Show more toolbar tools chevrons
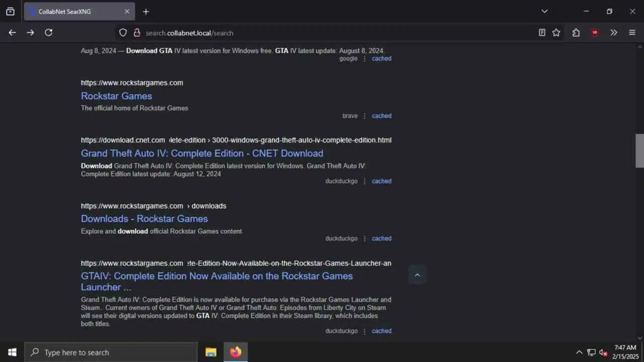This screenshot has height=362, width=644. coord(614,33)
